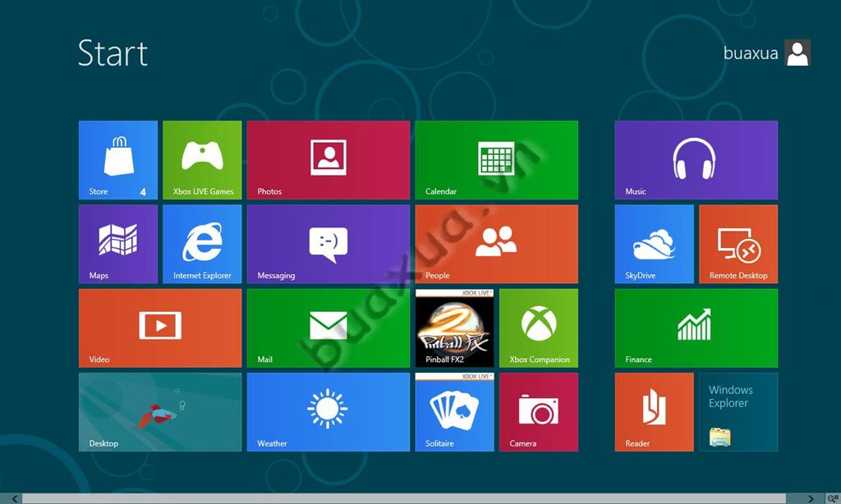Screen dimensions: 841x504
Task: Open the Mail tile
Action: click(328, 328)
